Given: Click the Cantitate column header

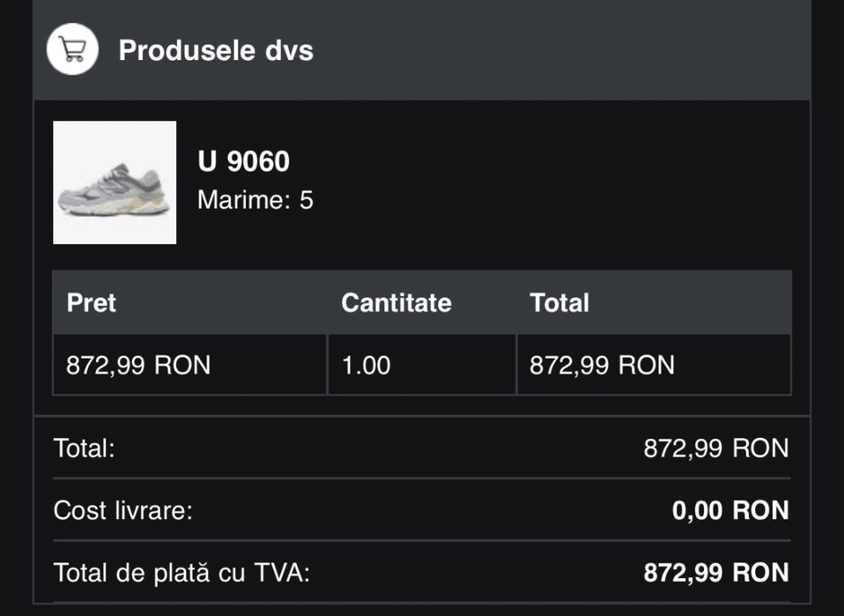Looking at the screenshot, I should (396, 302).
